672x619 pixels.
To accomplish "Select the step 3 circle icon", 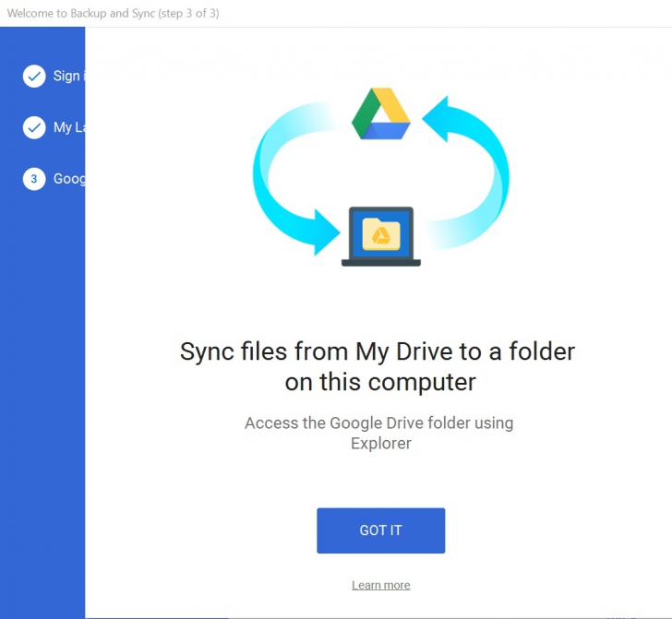I will click(x=34, y=179).
